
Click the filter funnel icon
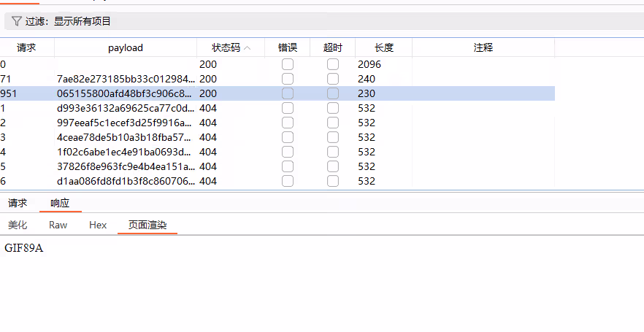tap(16, 22)
